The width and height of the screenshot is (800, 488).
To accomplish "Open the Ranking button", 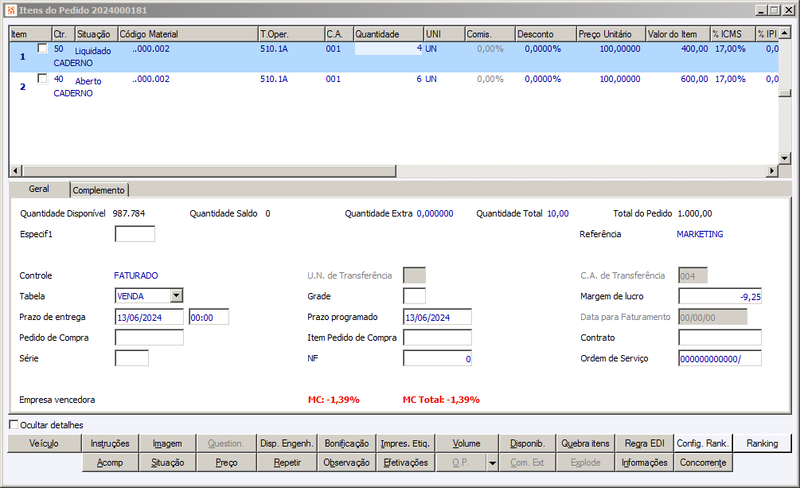I will [x=762, y=444].
